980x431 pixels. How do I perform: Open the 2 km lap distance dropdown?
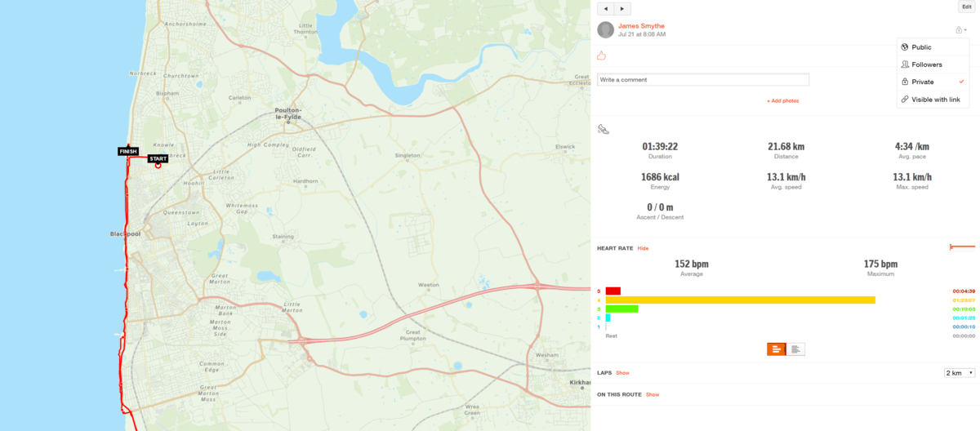(x=959, y=373)
